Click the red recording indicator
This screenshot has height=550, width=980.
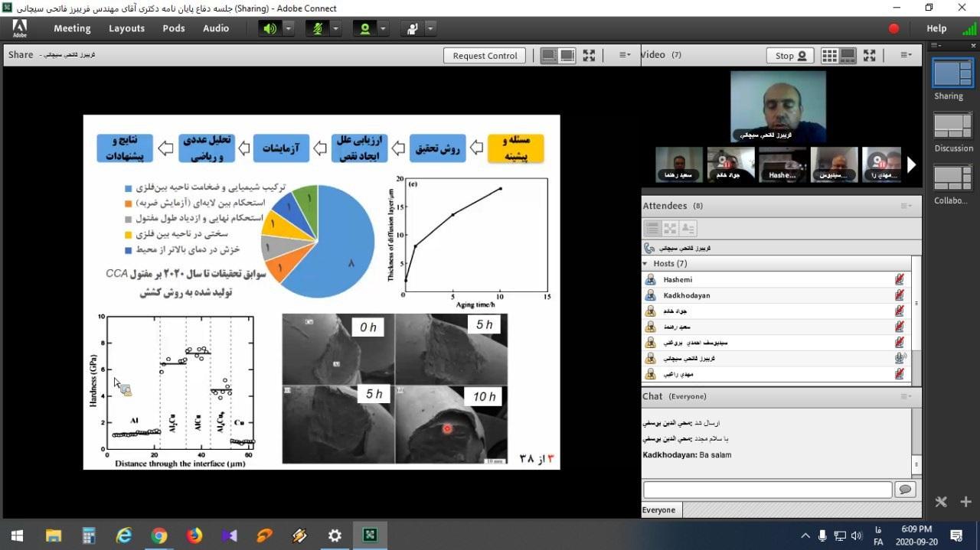click(x=893, y=28)
